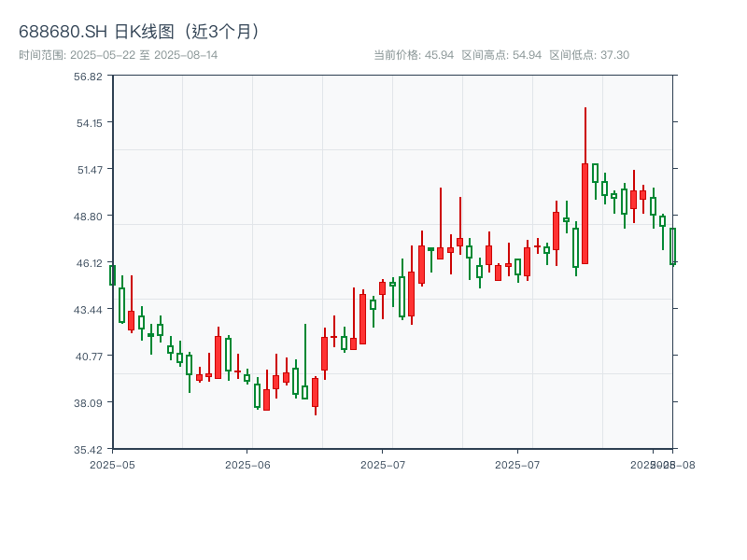Click the x-axis label 2025-05
The width and height of the screenshot is (747, 560).
(x=112, y=464)
